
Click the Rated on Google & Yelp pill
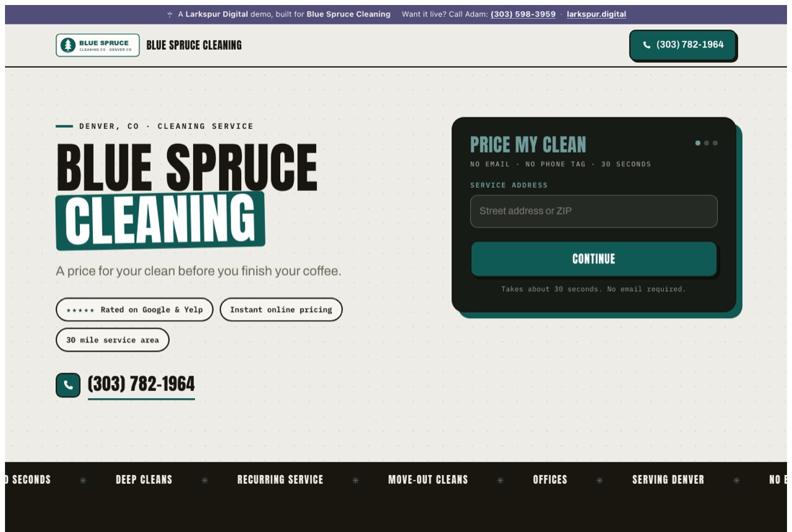click(135, 310)
